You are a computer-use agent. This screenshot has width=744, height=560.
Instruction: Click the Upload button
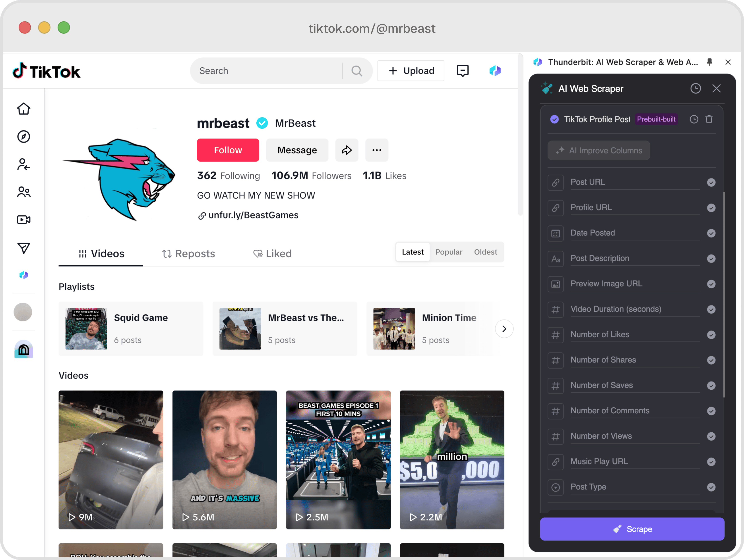[411, 71]
